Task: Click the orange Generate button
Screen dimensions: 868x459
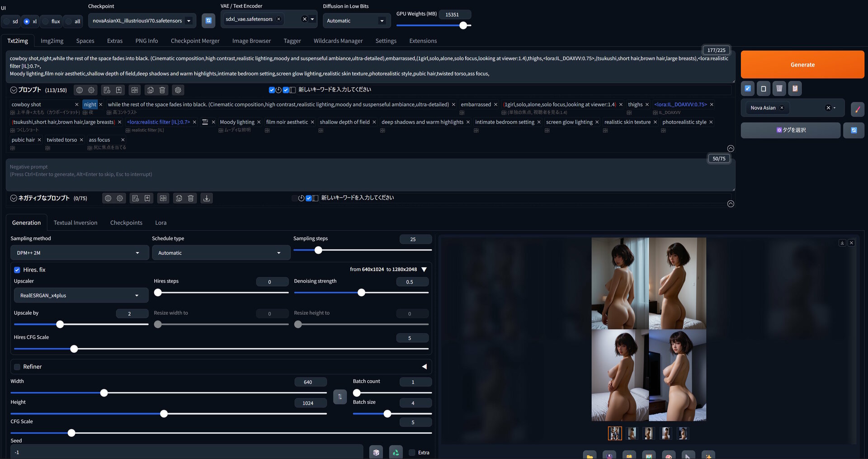Action: point(802,65)
